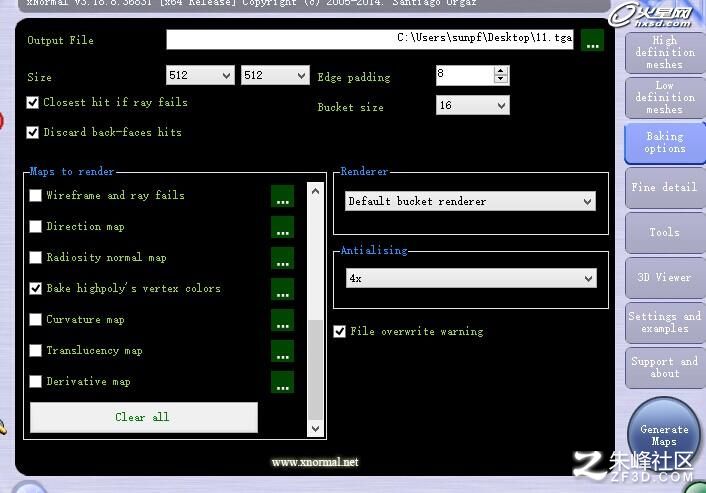This screenshot has height=493, width=706.
Task: Switch to High definition meshes tab
Action: point(665,53)
